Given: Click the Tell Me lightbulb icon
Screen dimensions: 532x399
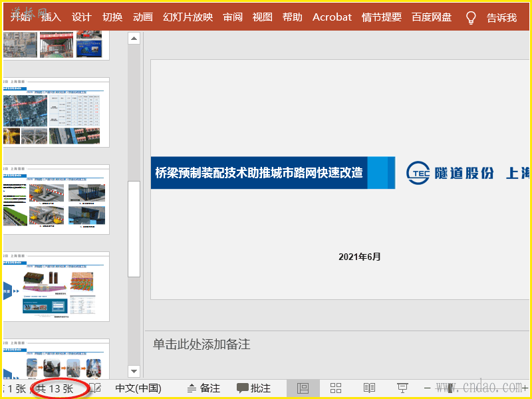Looking at the screenshot, I should tap(471, 18).
